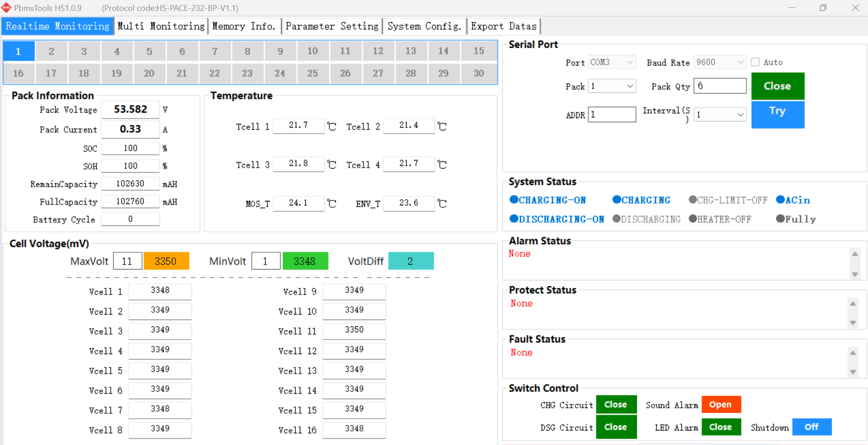The image size is (868, 445).
Task: Click the Pack Current 0.33 field
Action: click(x=130, y=129)
